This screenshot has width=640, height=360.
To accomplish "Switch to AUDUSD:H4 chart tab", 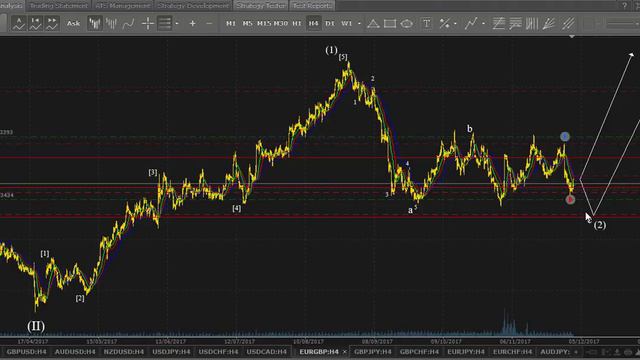I will pos(75,351).
